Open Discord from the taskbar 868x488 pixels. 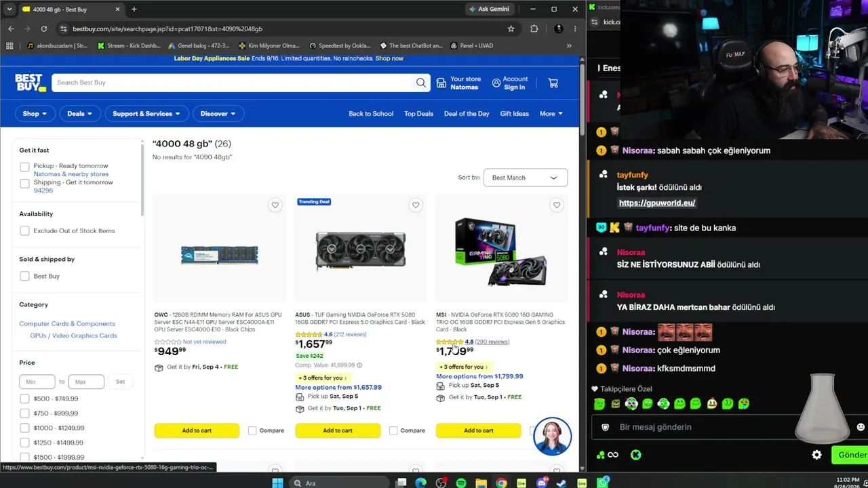click(541, 483)
